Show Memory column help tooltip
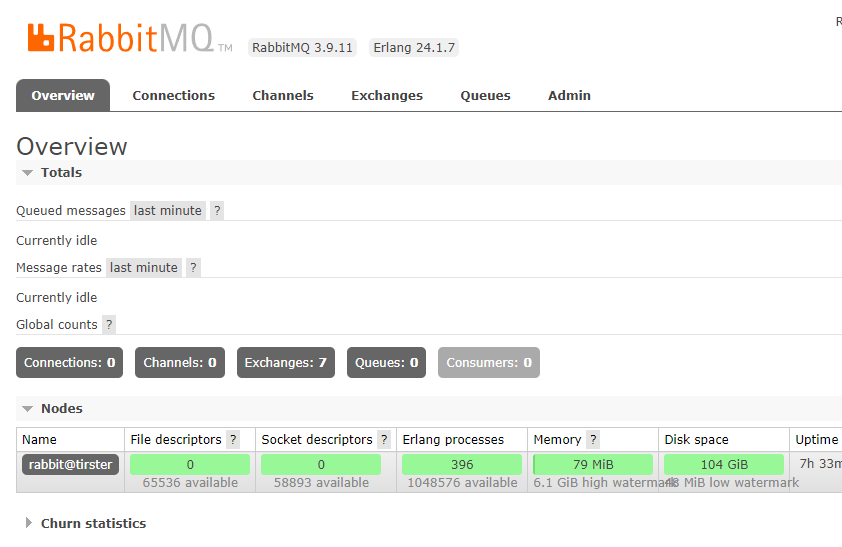Image resolution: width=842 pixels, height=547 pixels. [593, 440]
